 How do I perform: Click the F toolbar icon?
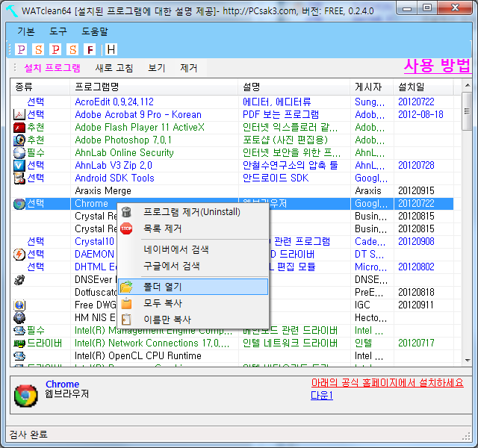tap(90, 49)
